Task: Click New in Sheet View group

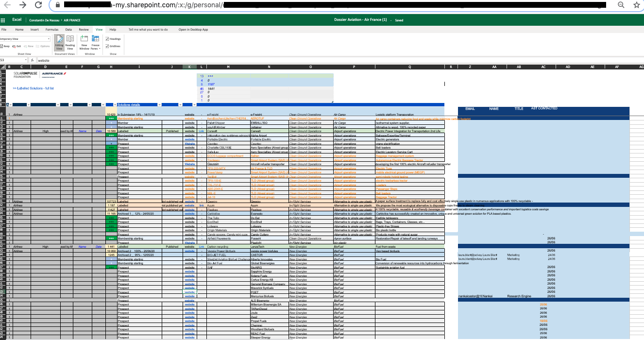Action: click(x=29, y=46)
